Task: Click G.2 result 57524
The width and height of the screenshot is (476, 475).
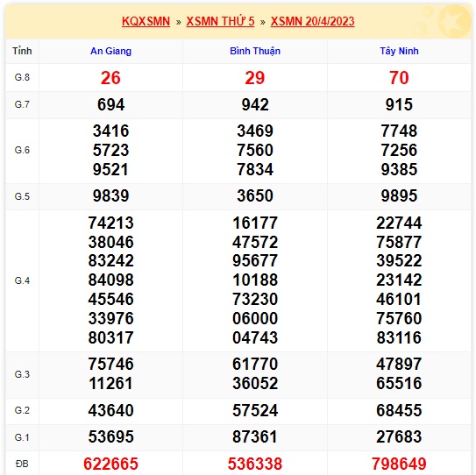Action: click(x=255, y=410)
